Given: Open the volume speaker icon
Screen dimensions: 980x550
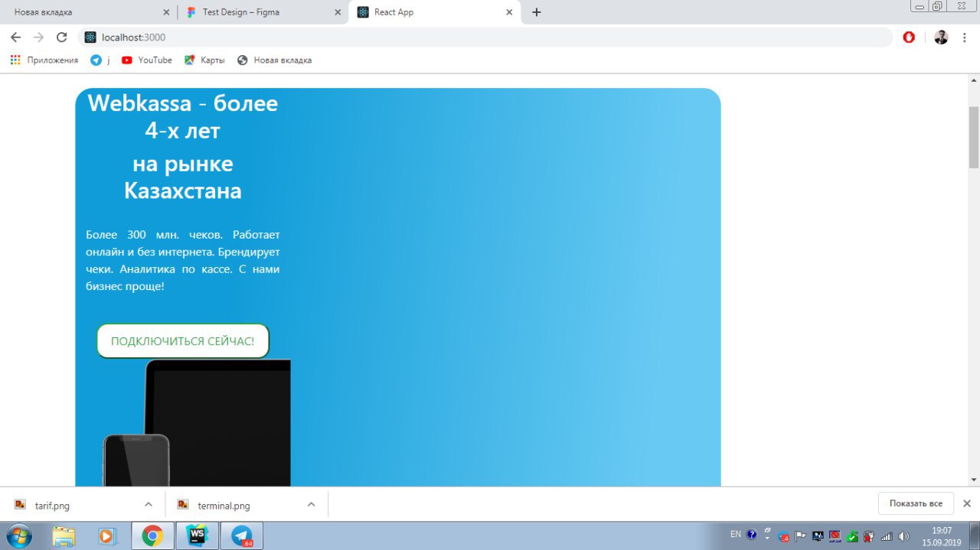Looking at the screenshot, I should [903, 536].
